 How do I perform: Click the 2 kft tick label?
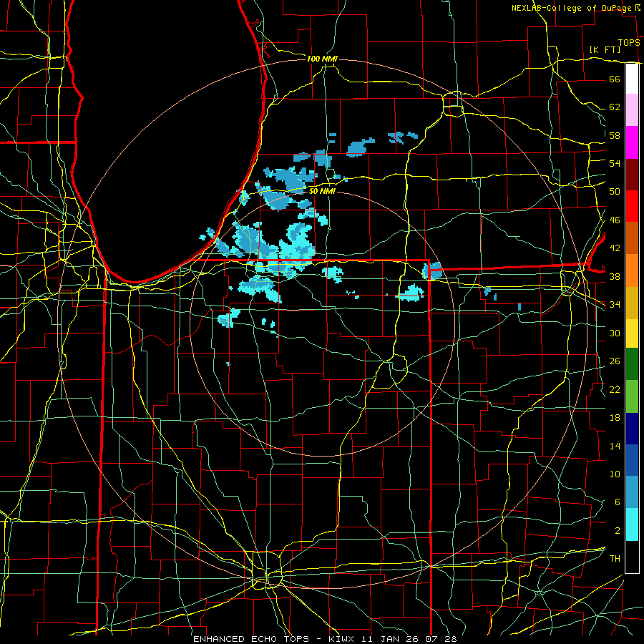[x=617, y=531]
